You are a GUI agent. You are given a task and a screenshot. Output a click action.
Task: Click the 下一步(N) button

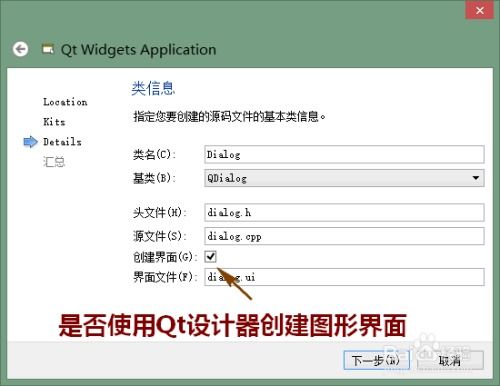pos(377,360)
